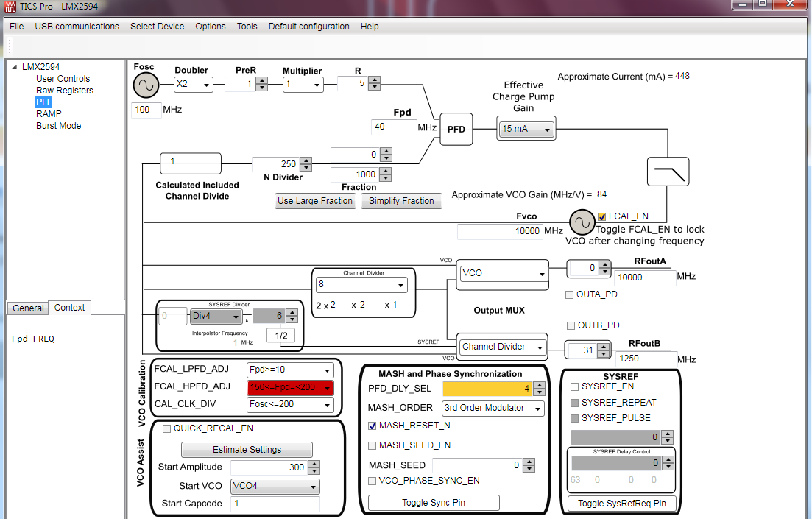Click the MASH_SEED value field
812x519 pixels.
pyautogui.click(x=477, y=466)
